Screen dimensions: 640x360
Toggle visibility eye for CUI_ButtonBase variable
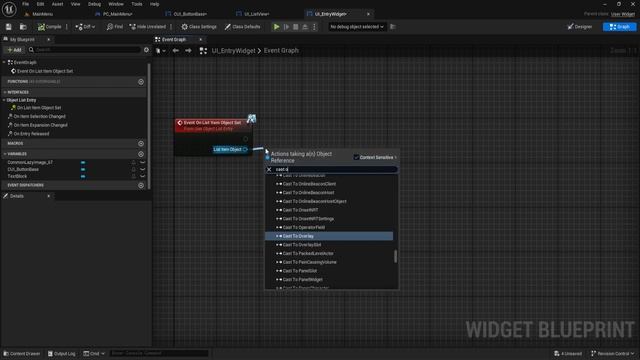click(142, 169)
